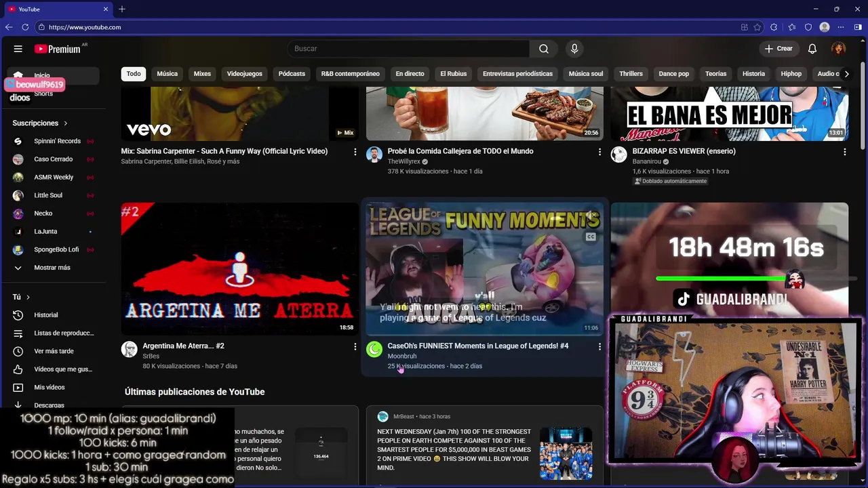Select the El Rubius chip

(454, 74)
